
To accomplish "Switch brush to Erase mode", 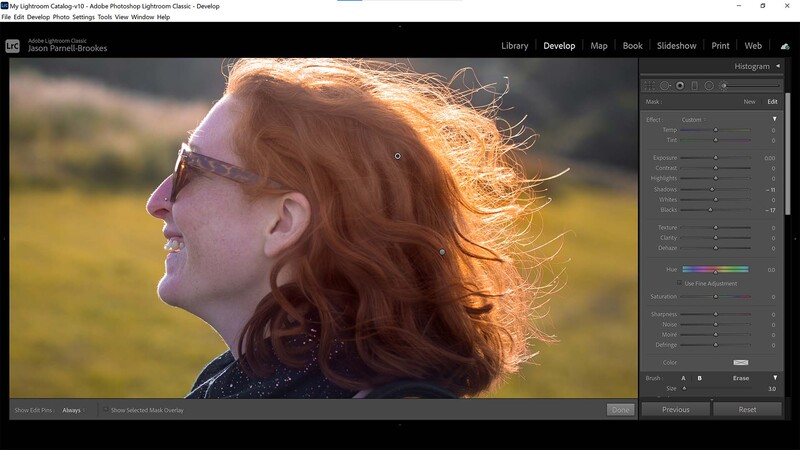I will tap(741, 378).
